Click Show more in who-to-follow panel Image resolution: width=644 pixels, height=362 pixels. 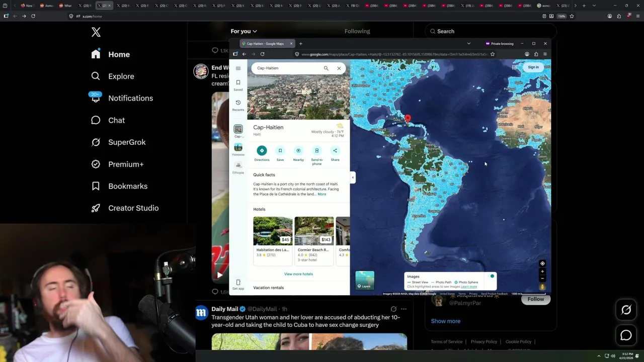(446, 321)
